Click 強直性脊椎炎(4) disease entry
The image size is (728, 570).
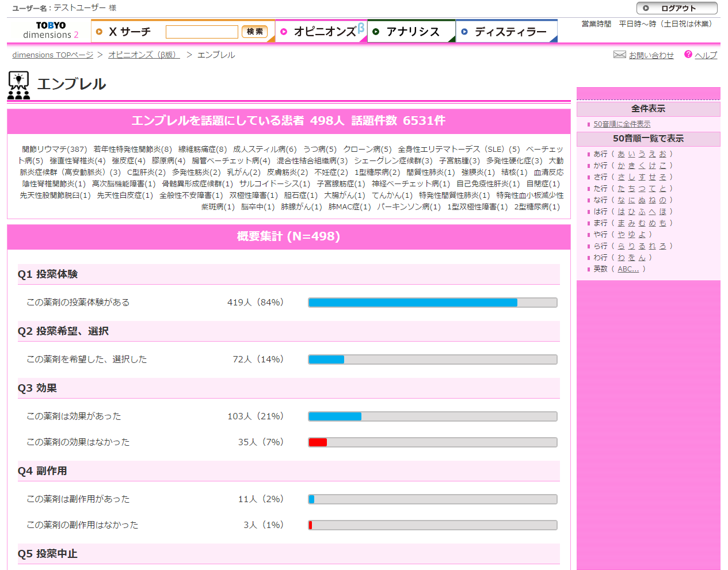[78, 161]
